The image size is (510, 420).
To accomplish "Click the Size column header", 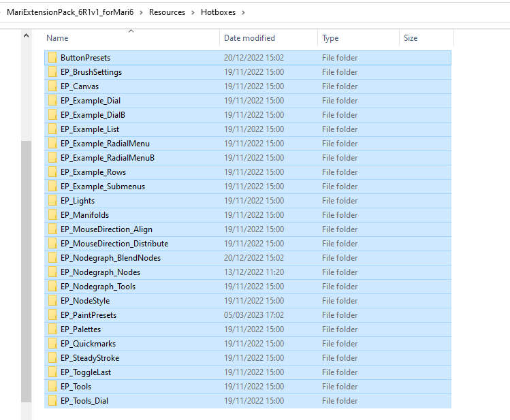I will tap(411, 38).
